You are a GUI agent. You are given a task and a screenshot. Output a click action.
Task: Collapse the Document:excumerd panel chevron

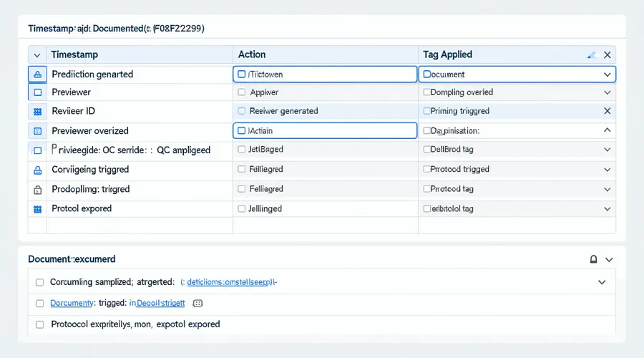tap(609, 260)
